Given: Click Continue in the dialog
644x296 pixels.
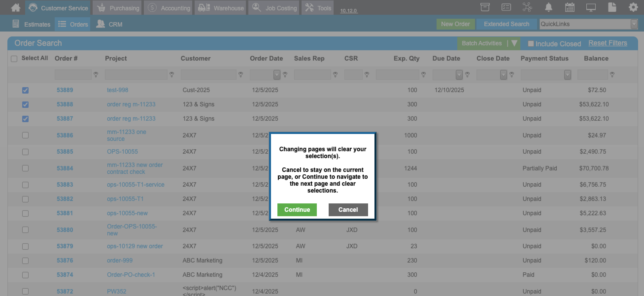Looking at the screenshot, I should 297,209.
